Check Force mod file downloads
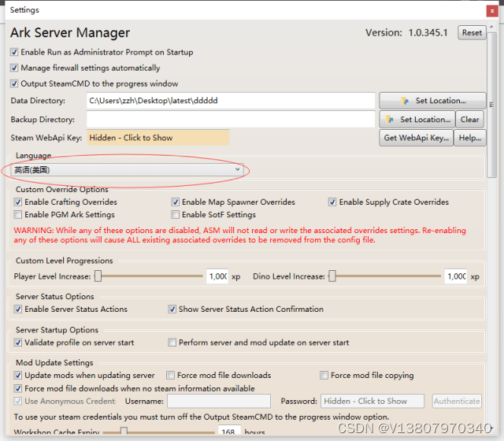Screen dimensions: 504x441 coord(170,376)
